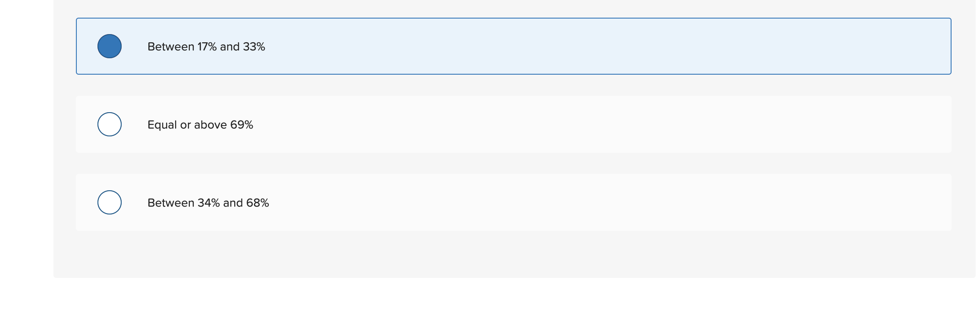Click the empty circle beside 'Between 34% and 68%'

click(x=110, y=202)
